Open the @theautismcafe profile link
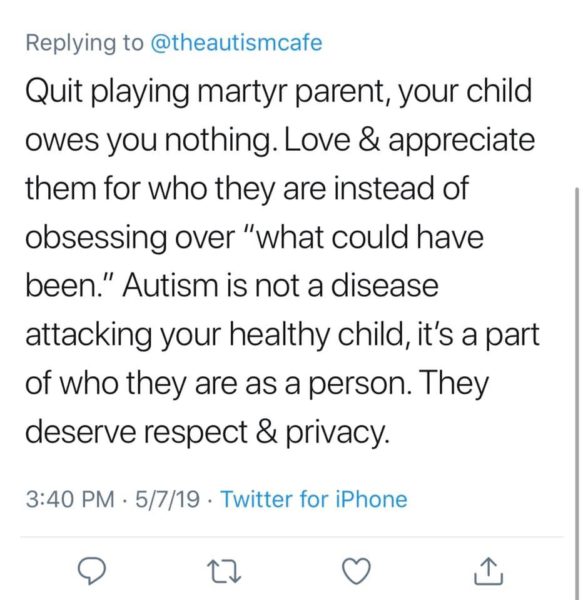The image size is (583, 600). click(237, 42)
